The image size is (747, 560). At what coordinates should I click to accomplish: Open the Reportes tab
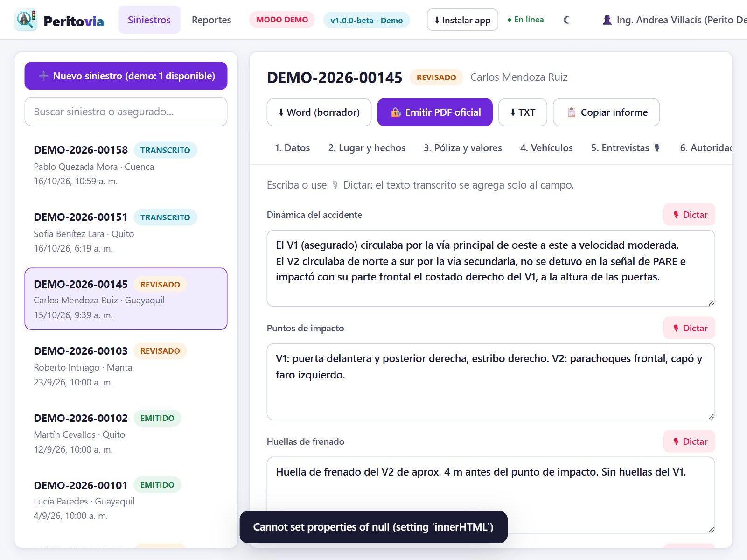211,20
